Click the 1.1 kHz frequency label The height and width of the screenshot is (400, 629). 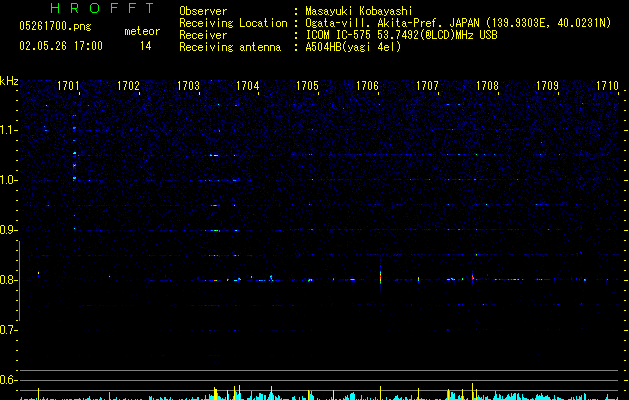click(8, 130)
